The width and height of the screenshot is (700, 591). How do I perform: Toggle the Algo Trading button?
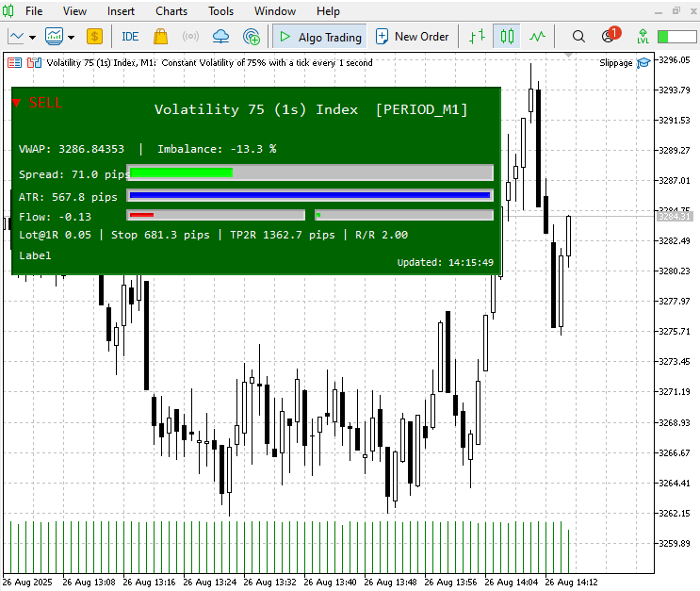click(x=320, y=37)
